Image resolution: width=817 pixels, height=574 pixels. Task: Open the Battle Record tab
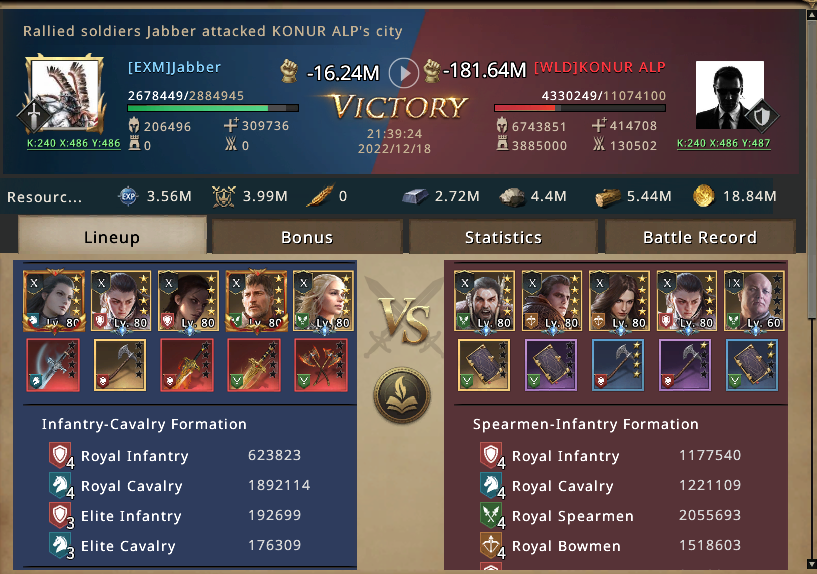tap(700, 238)
